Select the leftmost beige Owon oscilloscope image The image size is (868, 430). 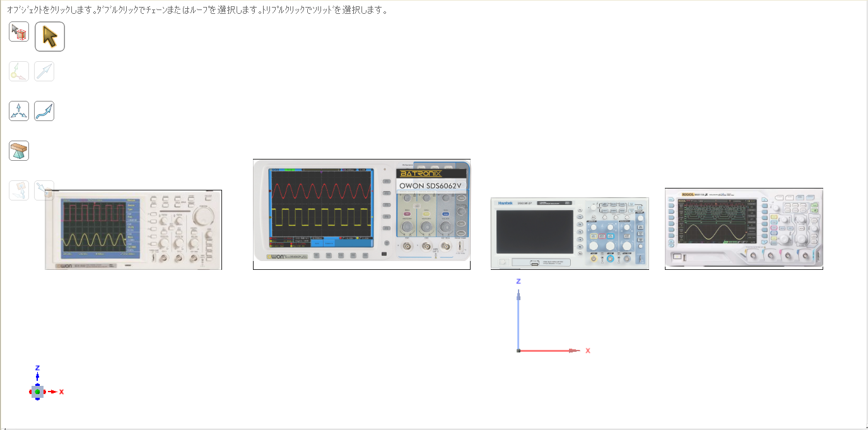pyautogui.click(x=133, y=230)
